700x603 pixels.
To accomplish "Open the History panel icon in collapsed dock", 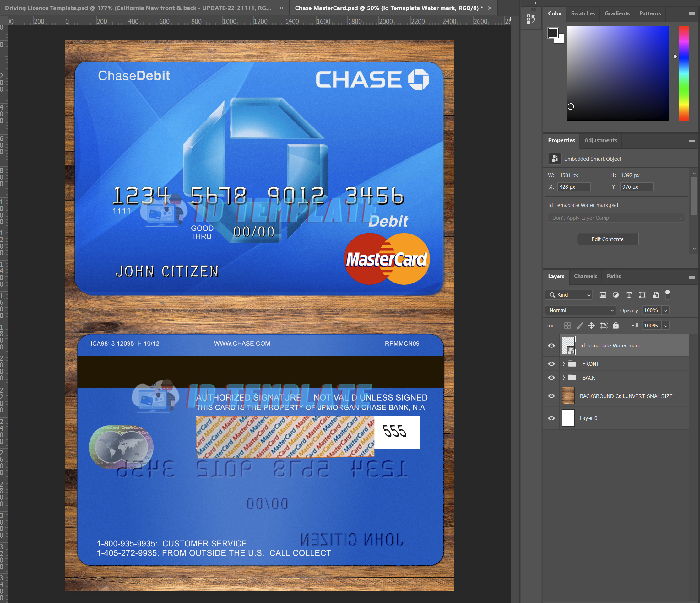I will click(531, 19).
